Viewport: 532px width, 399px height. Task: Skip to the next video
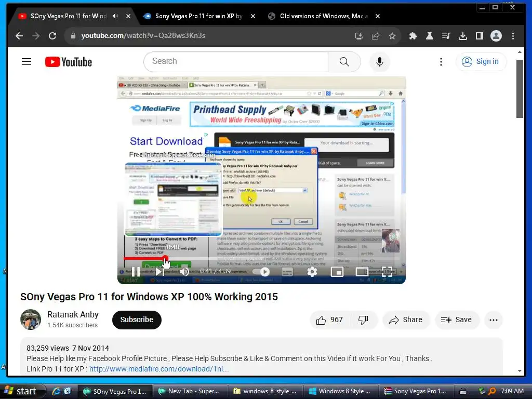coord(160,271)
